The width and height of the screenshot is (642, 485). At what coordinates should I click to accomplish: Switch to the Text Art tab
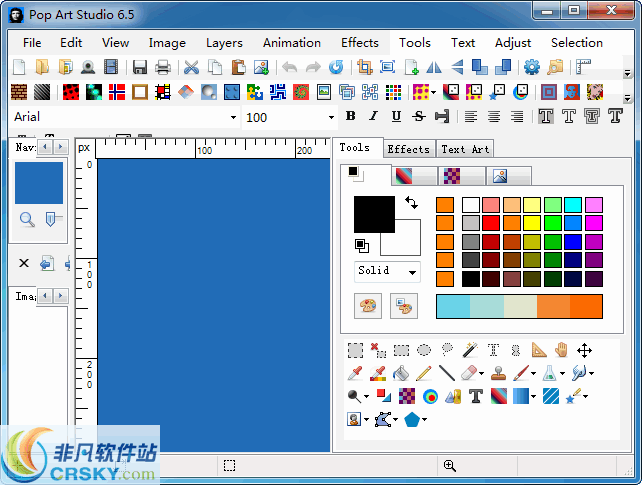(465, 149)
